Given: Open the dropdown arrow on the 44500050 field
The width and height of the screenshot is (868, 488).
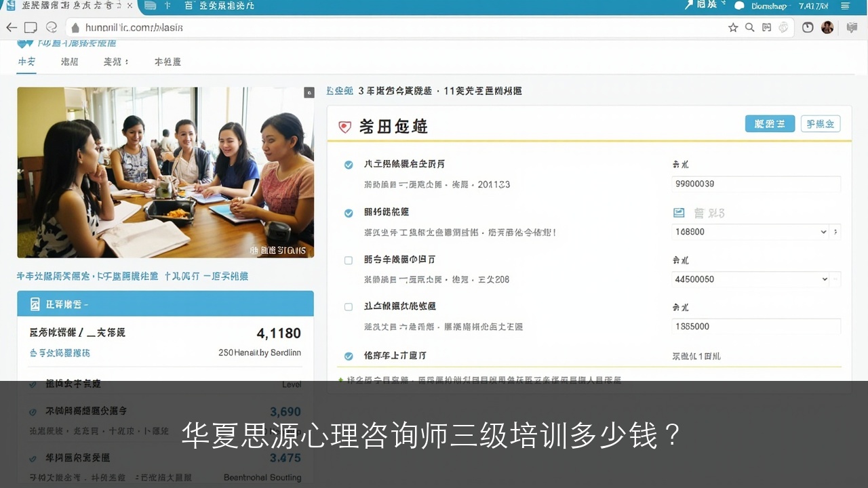Looking at the screenshot, I should (x=825, y=279).
